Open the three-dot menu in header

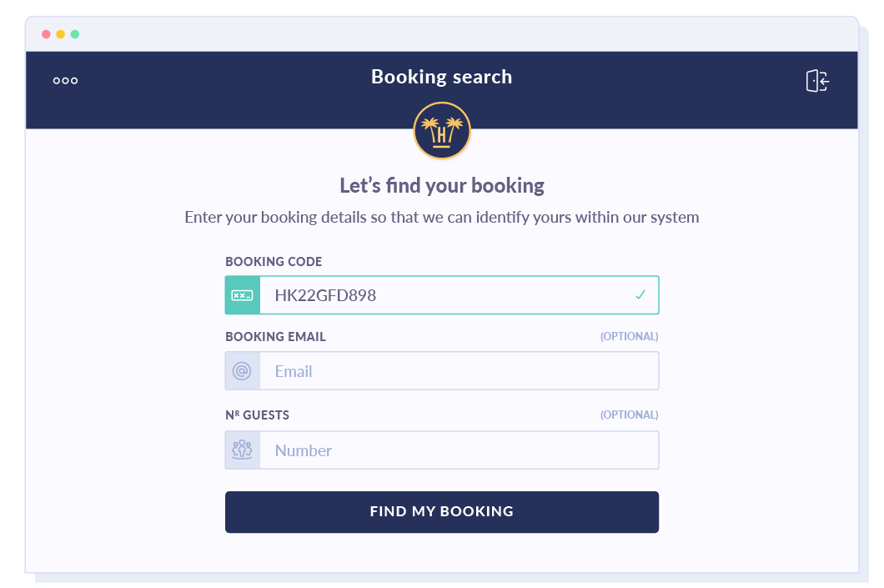pos(65,81)
